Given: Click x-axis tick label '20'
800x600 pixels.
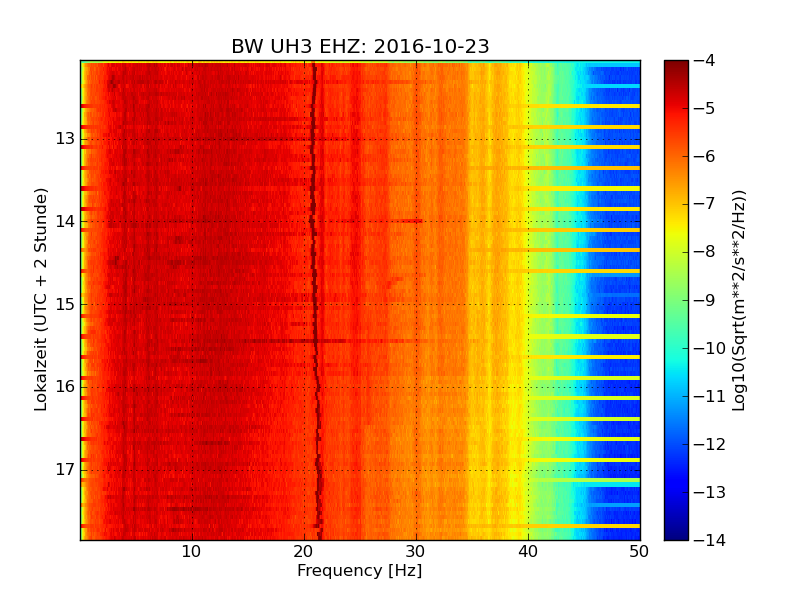Looking at the screenshot, I should 304,552.
